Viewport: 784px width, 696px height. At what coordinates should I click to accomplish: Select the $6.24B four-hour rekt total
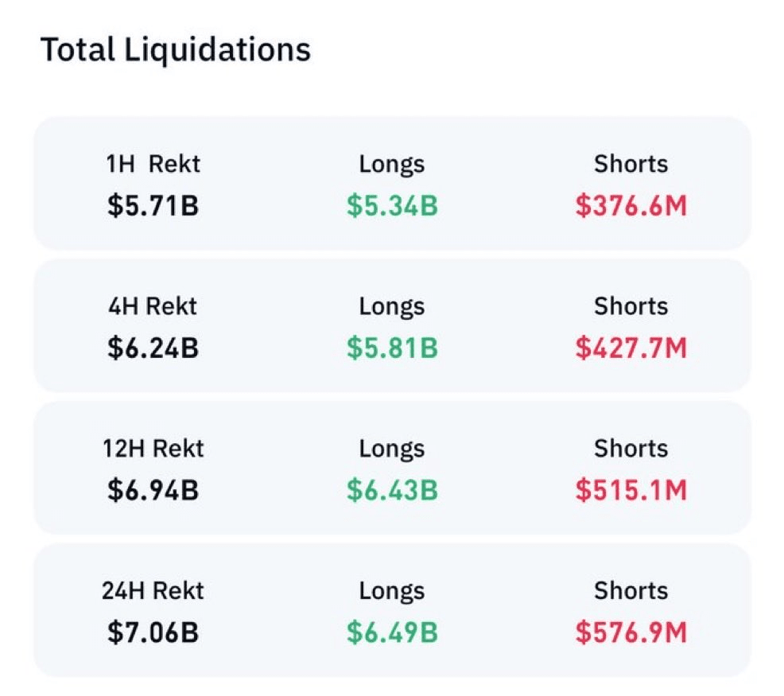153,348
